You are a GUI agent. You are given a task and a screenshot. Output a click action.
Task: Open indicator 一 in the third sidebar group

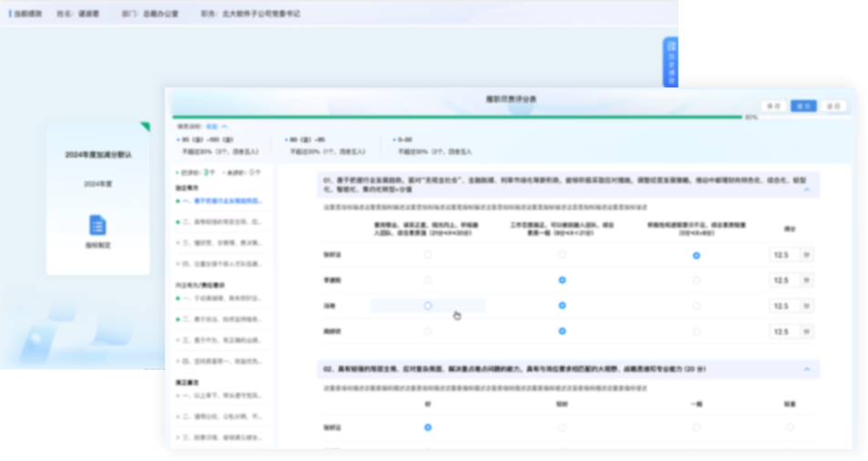220,395
